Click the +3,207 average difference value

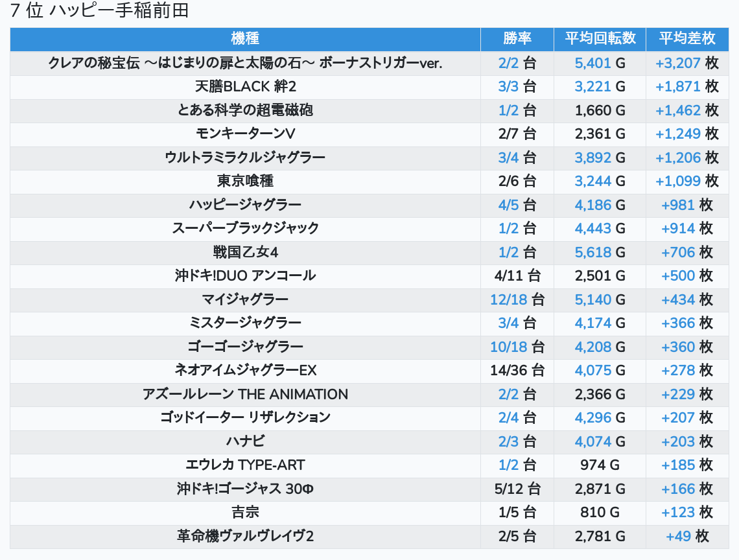click(x=678, y=64)
